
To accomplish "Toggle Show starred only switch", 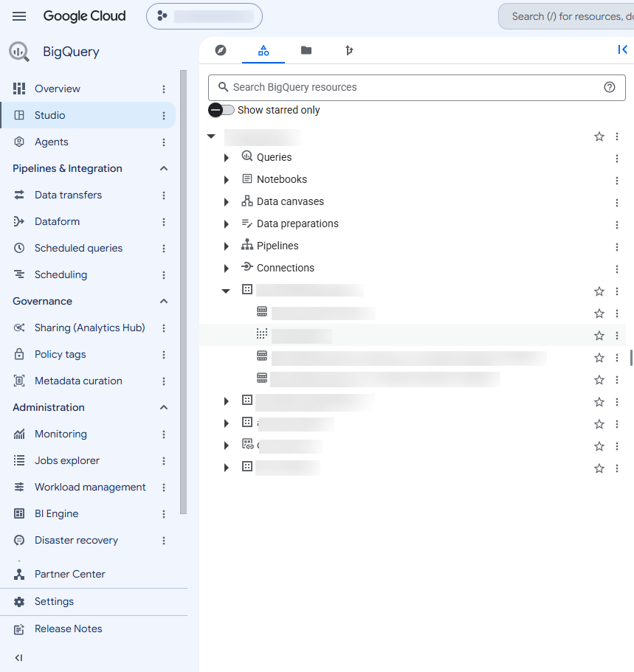I will click(x=221, y=110).
